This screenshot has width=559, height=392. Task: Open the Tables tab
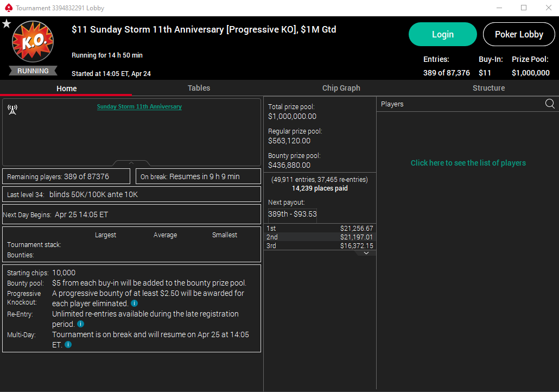point(199,88)
